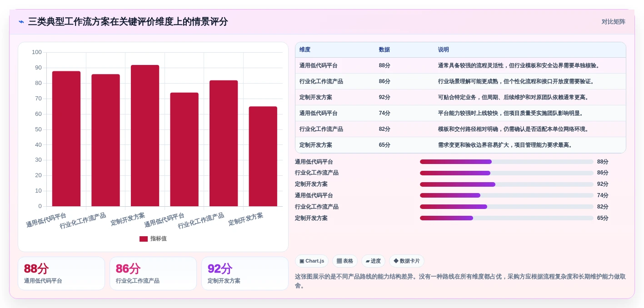
Task: Select the 92分 定制开发方案 summary card
Action: tap(245, 273)
